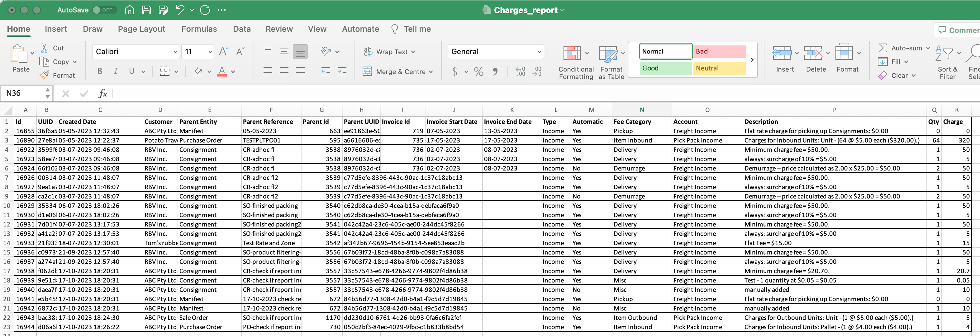Image resolution: width=980 pixels, height=336 pixels.
Task: Click the Save icon in title bar
Action: click(x=146, y=10)
